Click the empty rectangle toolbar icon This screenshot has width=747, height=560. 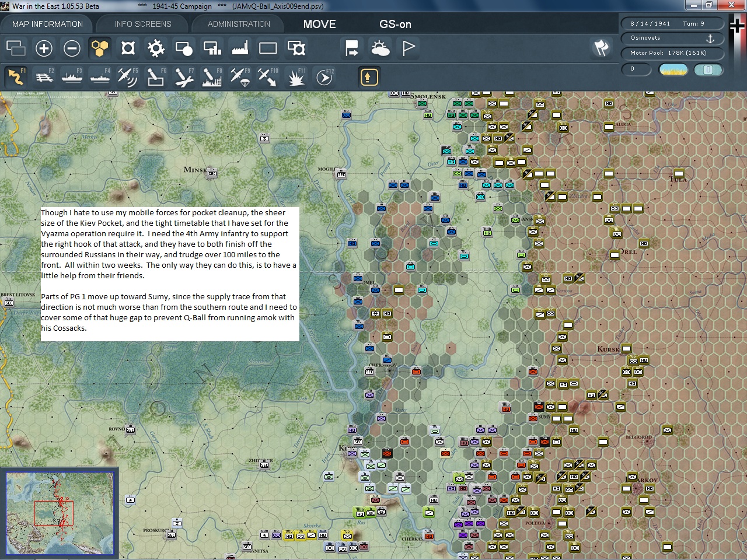tap(268, 48)
